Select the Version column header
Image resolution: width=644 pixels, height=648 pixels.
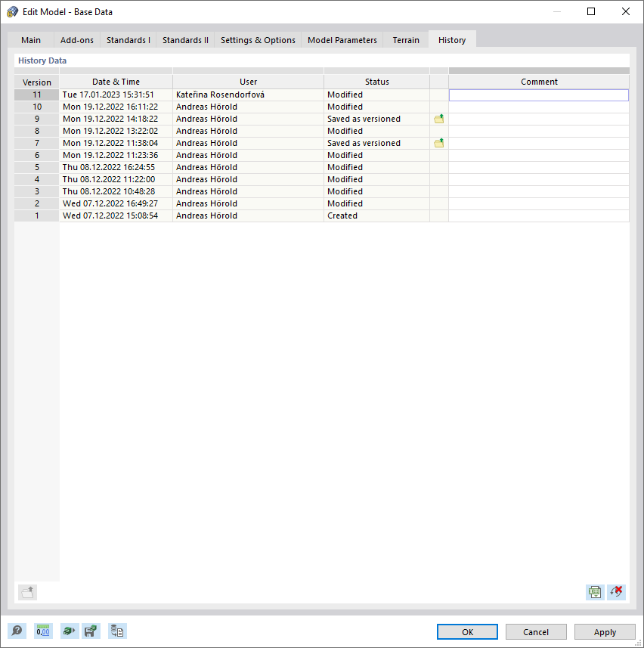pyautogui.click(x=37, y=82)
